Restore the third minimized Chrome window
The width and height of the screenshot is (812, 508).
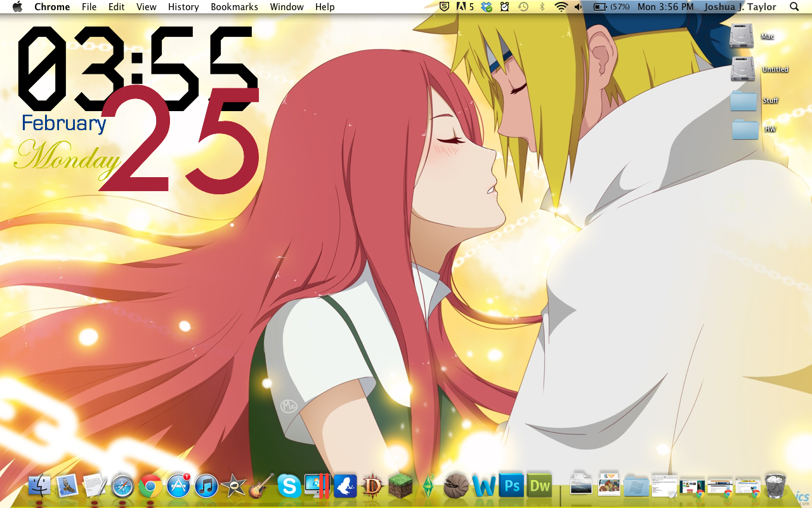[748, 487]
